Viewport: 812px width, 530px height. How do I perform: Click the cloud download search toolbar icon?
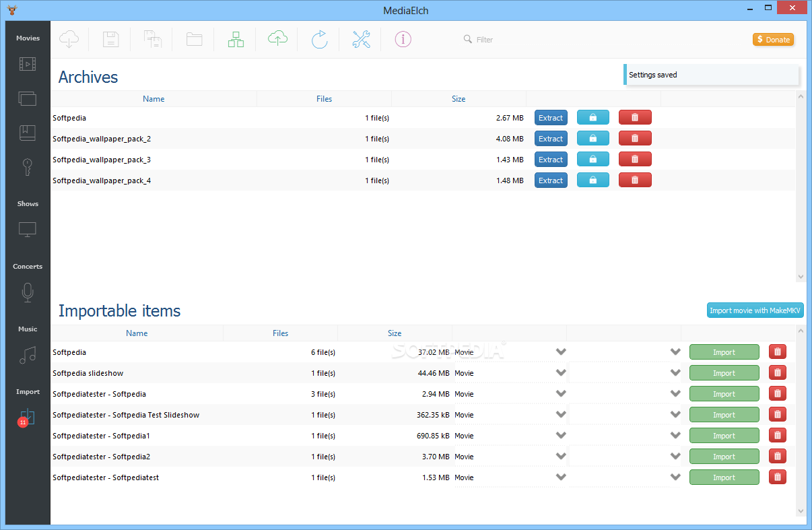click(69, 39)
